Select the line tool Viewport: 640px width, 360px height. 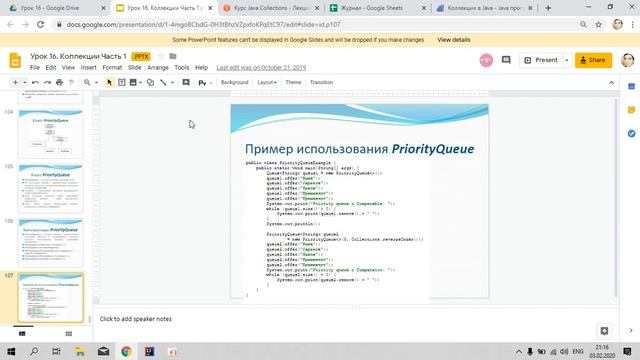tap(163, 82)
